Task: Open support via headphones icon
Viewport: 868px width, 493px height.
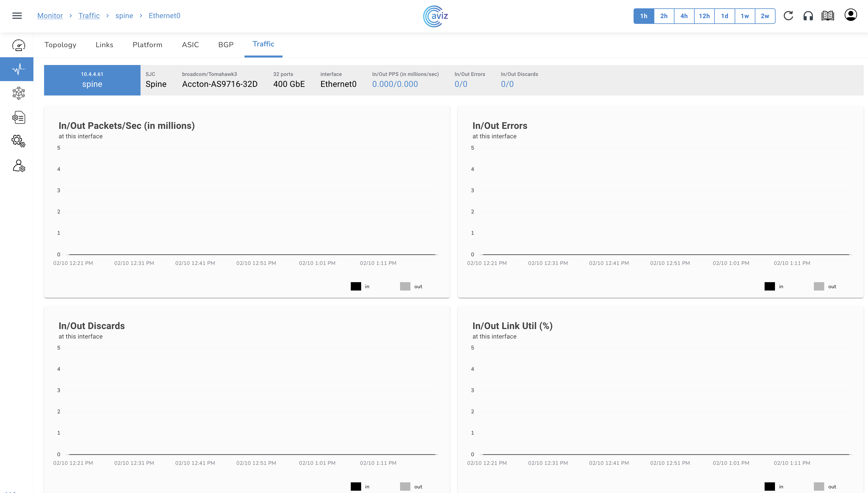Action: [808, 16]
